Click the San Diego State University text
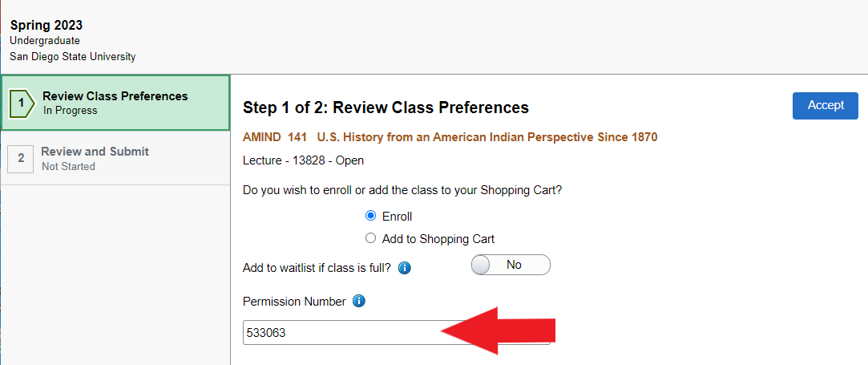868x365 pixels. 72,56
